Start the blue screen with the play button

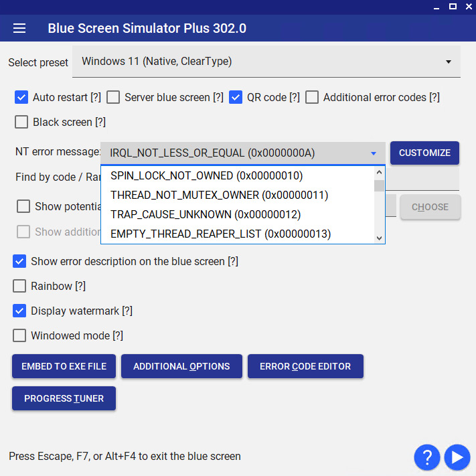pos(457,457)
